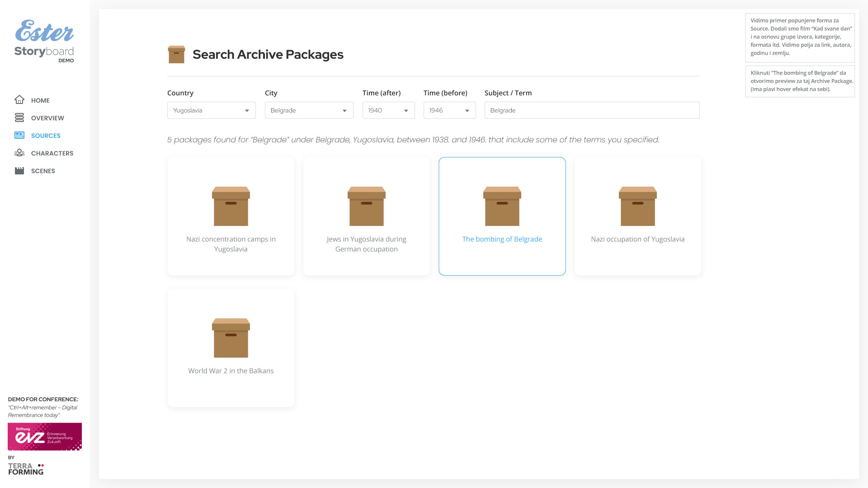This screenshot has width=868, height=488.
Task: Click archive box icon beside page title
Action: (176, 54)
